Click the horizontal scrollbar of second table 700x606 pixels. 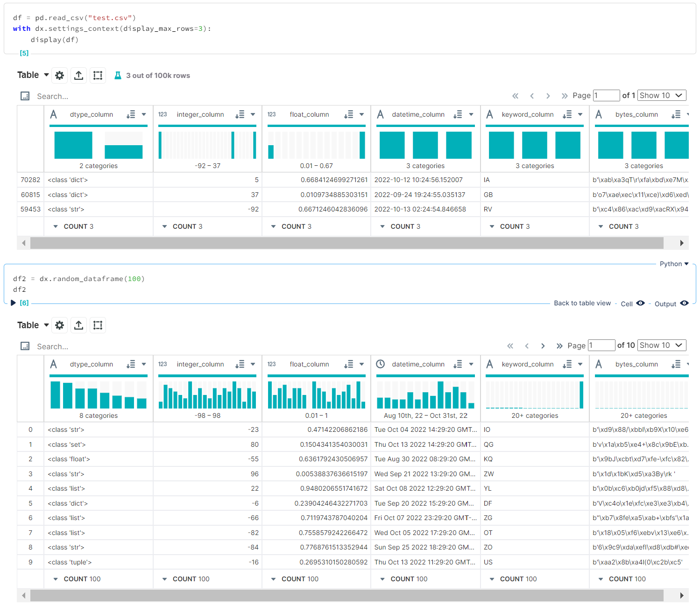(x=347, y=595)
